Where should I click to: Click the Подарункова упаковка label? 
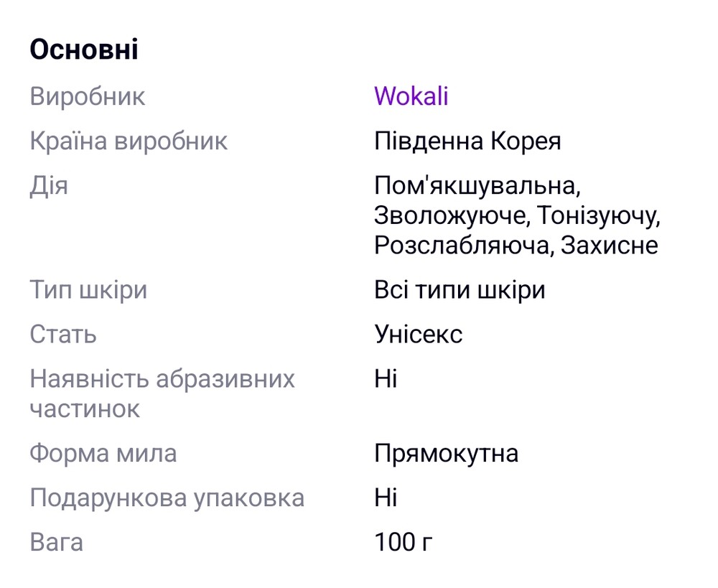tap(167, 498)
